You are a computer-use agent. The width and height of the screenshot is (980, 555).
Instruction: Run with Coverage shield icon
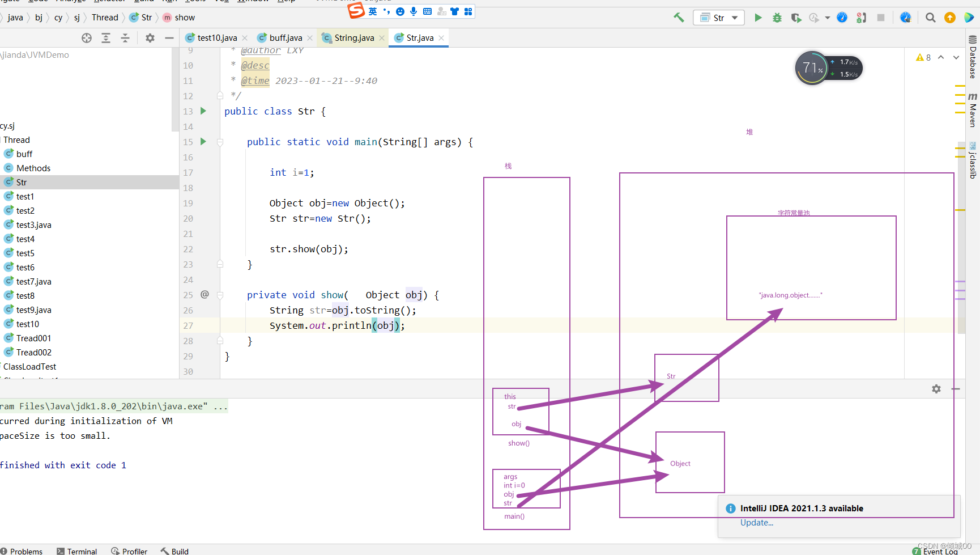(x=796, y=18)
